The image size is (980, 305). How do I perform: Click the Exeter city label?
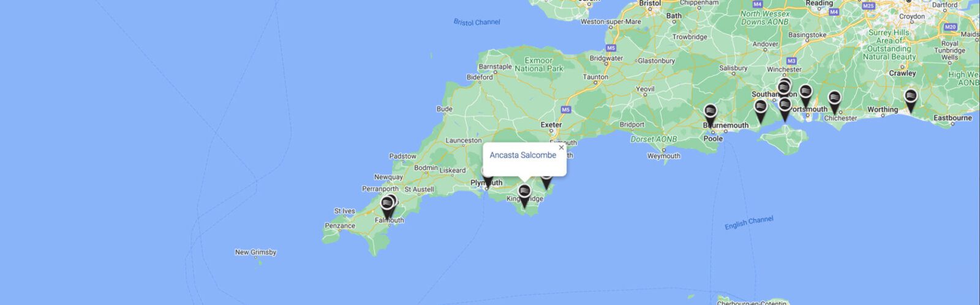click(551, 125)
